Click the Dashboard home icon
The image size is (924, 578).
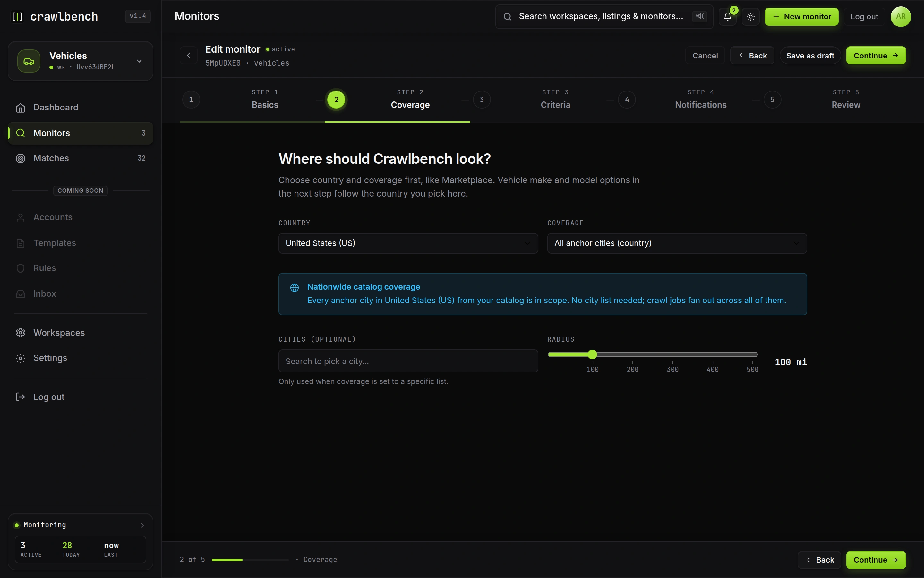[21, 108]
